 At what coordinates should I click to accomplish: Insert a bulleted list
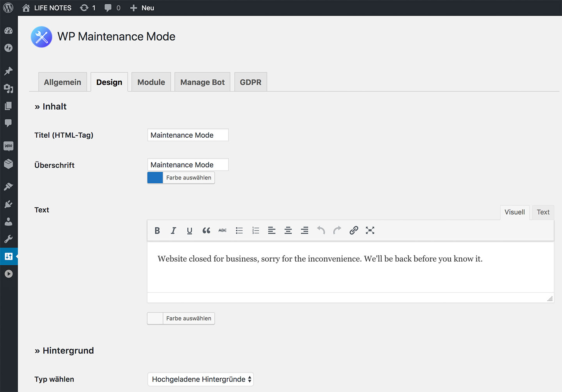[x=239, y=231]
